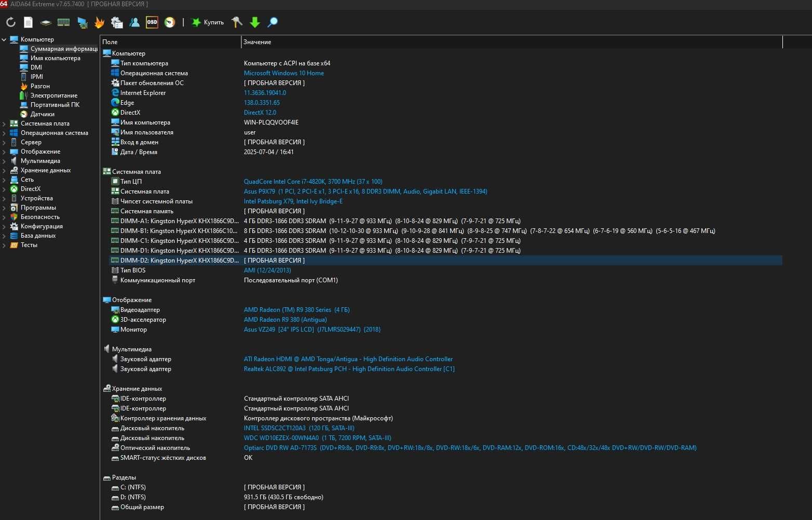
Task: Open the Microsoft Windows 10 Home link
Action: (284, 73)
